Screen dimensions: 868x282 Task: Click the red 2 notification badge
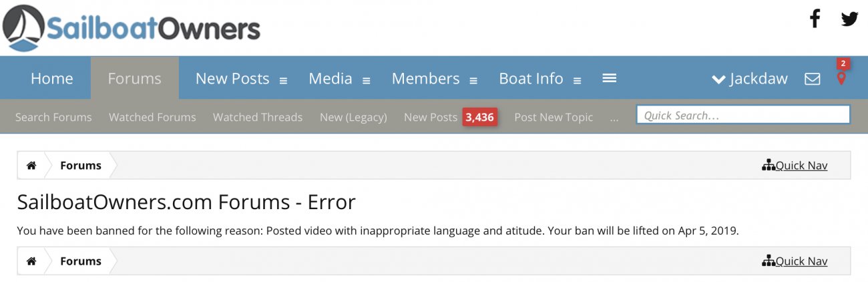click(x=843, y=63)
